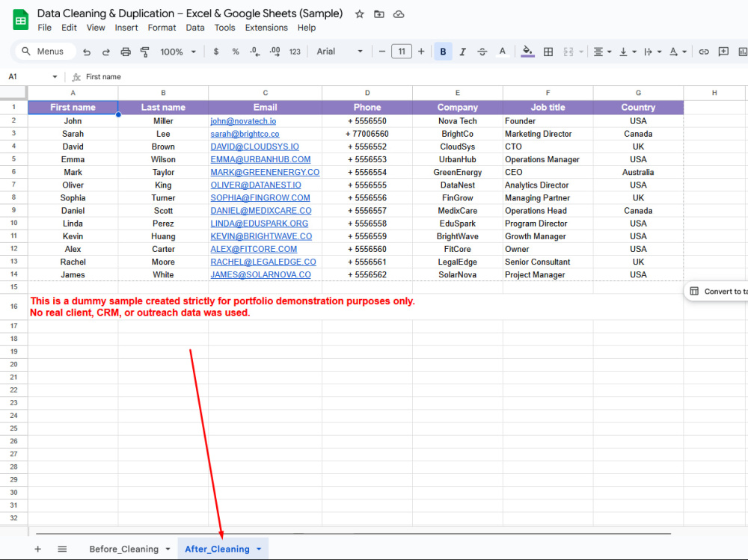Search the Menus box

46,52
